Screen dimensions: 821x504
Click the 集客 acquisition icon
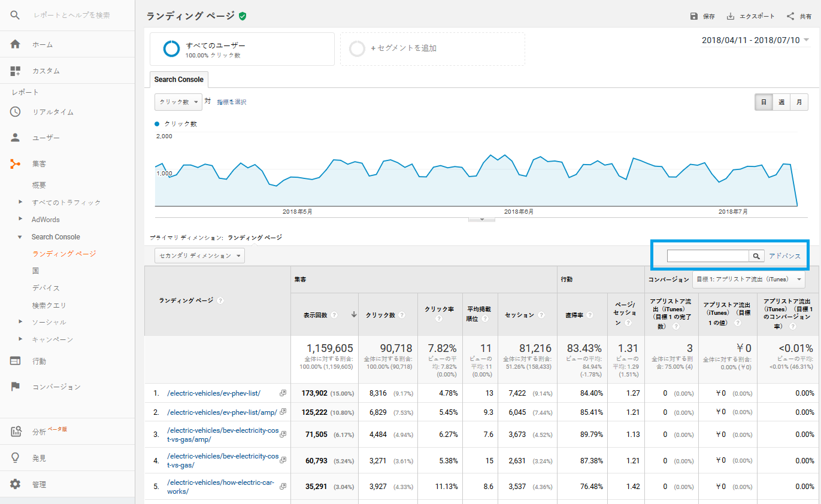16,163
